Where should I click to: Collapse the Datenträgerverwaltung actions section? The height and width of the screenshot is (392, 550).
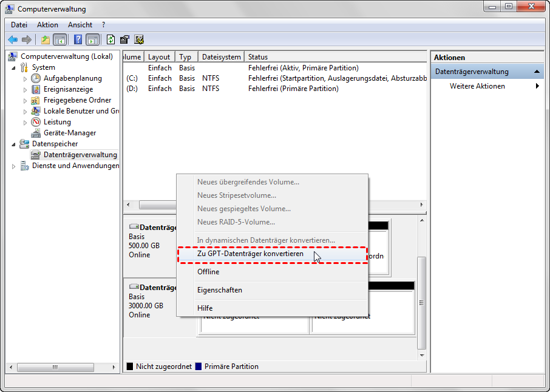coord(537,72)
